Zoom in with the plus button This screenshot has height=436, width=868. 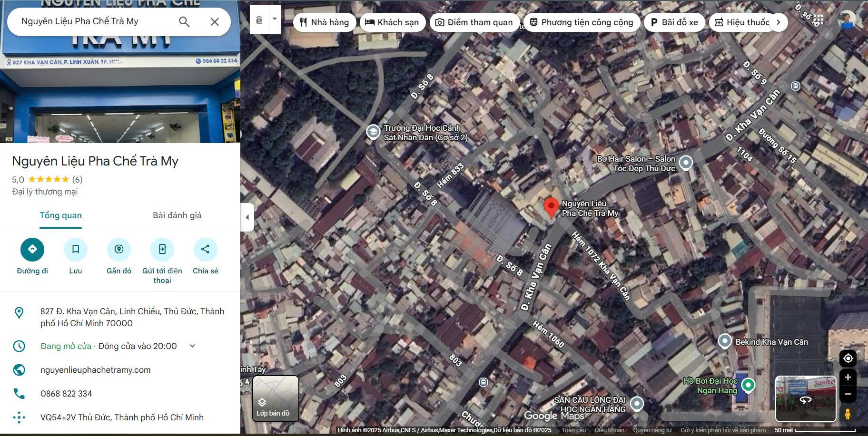[848, 378]
